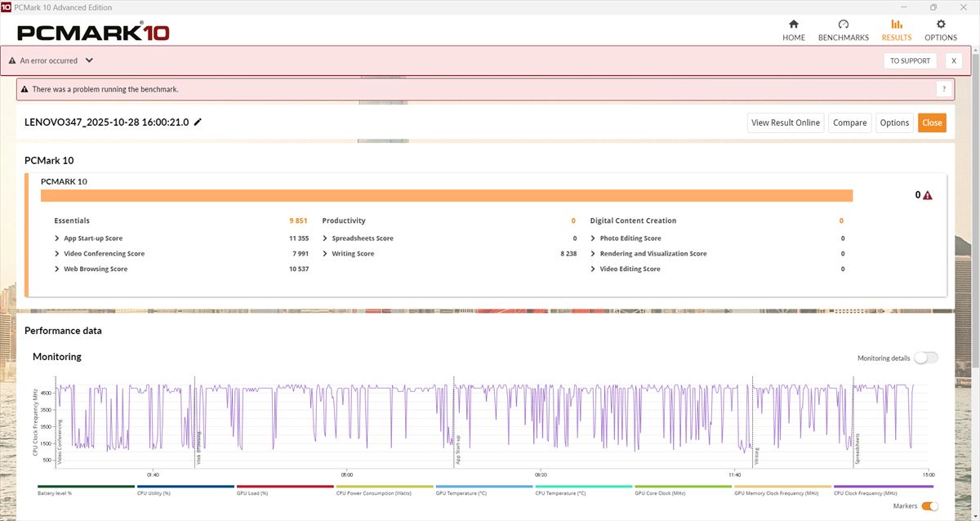Click the To Support button
This screenshot has width=980, height=521.
(910, 60)
